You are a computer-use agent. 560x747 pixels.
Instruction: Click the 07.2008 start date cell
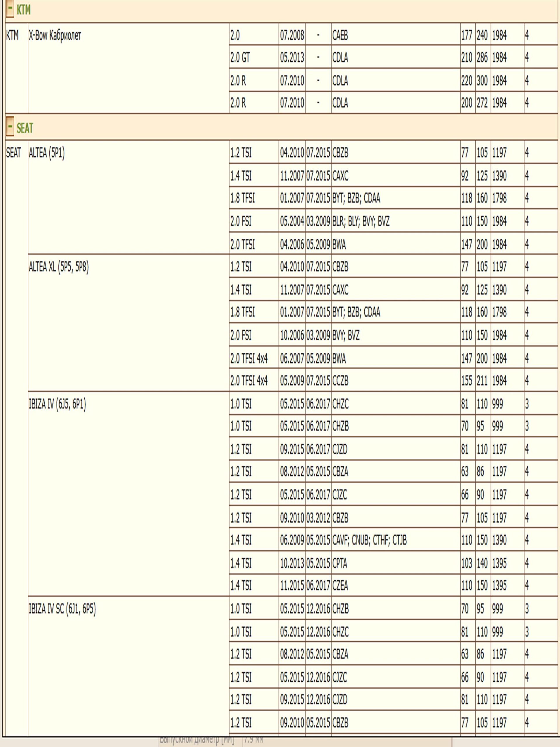[292, 36]
